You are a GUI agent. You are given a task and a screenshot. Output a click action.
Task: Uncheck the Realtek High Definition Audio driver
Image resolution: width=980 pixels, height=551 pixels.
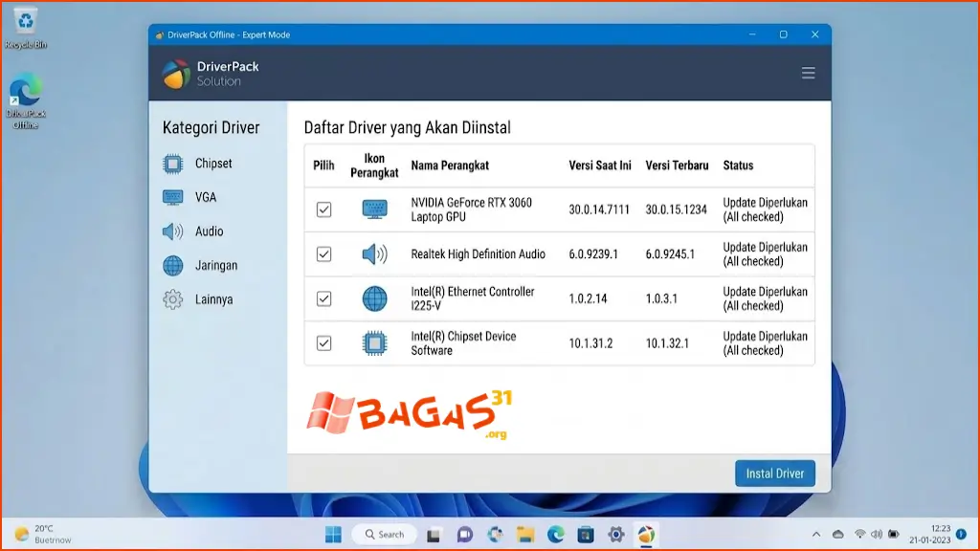pos(323,254)
